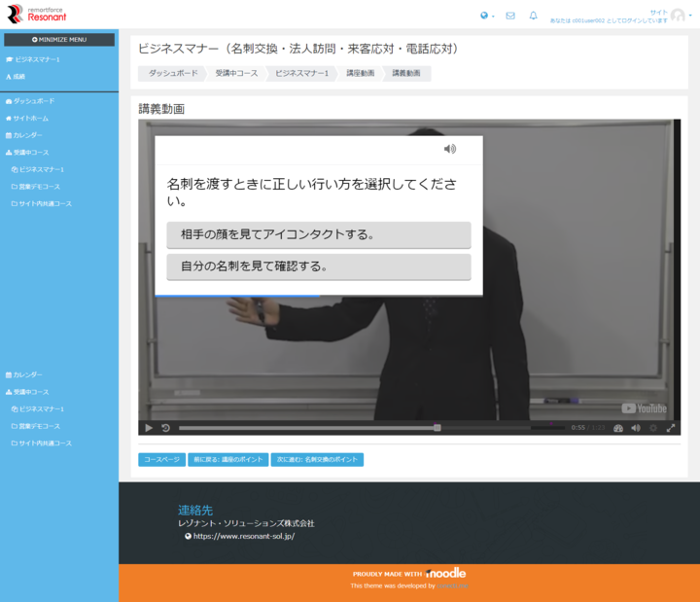Open the user avatar menu
The height and width of the screenshot is (602, 700).
pos(681,16)
